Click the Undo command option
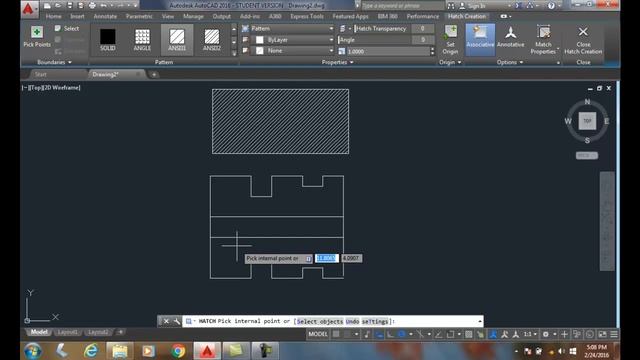Screen dimensions: 640x360 point(352,321)
